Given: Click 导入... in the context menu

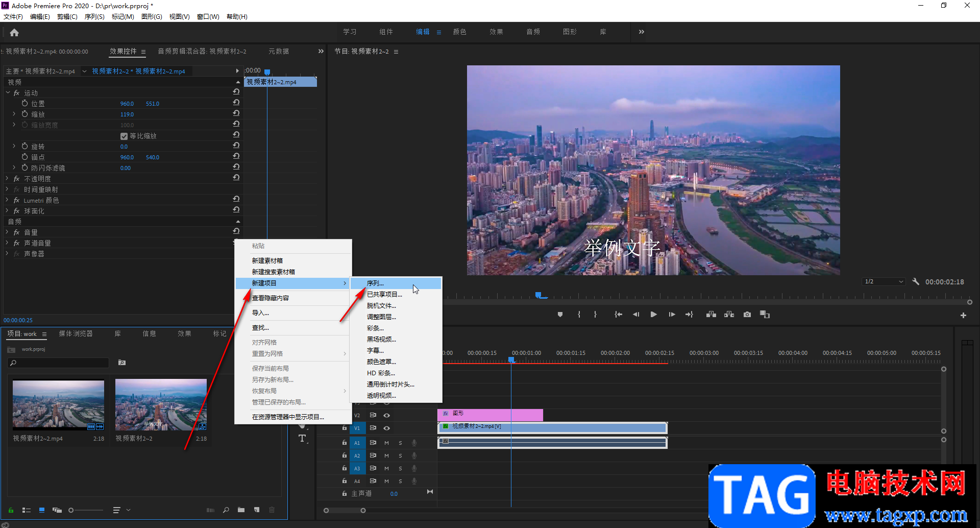Looking at the screenshot, I should pos(260,313).
